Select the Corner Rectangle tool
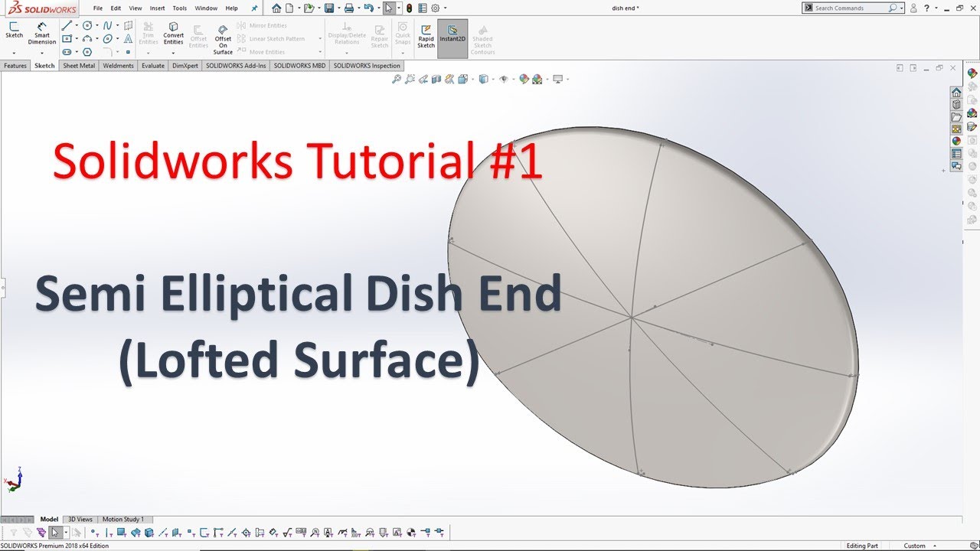The image size is (980, 551). 67,38
